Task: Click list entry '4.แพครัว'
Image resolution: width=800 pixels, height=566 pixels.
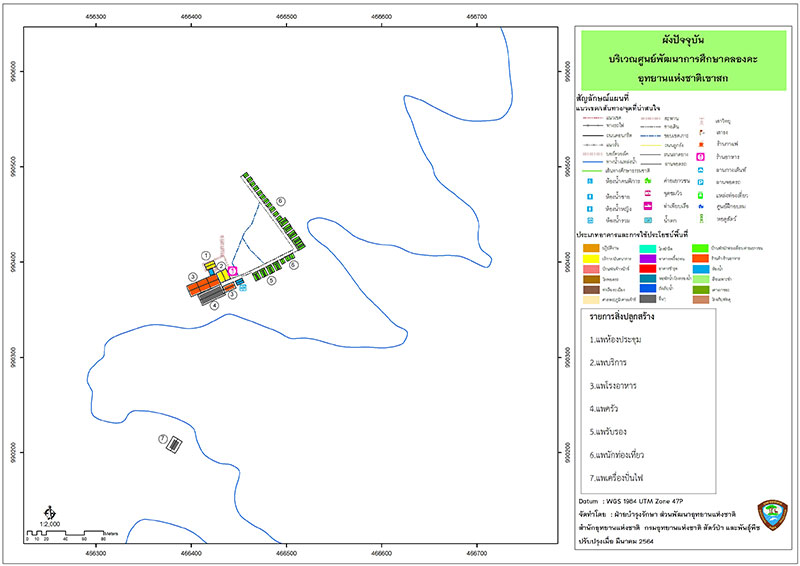Action: [x=604, y=408]
